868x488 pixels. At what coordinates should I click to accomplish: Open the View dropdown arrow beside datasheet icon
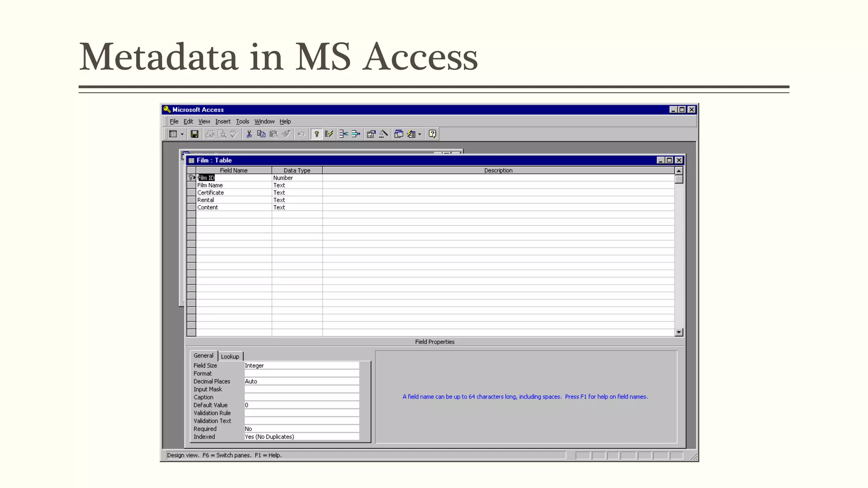tap(182, 134)
